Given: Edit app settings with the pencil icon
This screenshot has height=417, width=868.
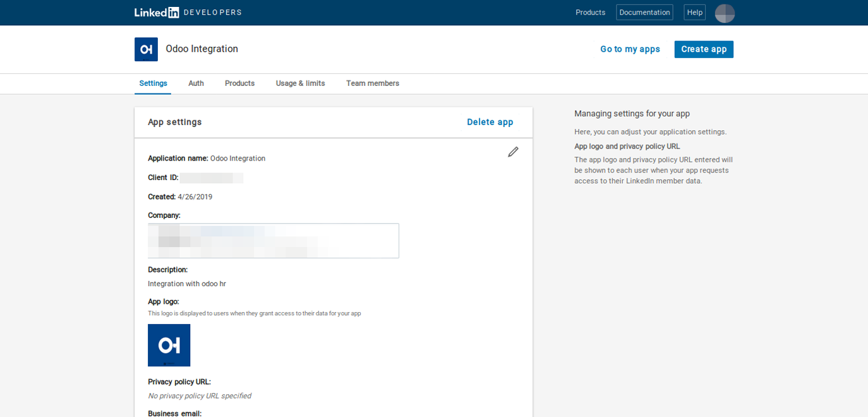Looking at the screenshot, I should 513,152.
